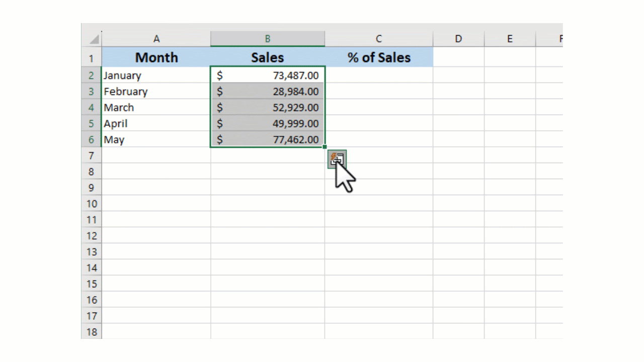This screenshot has width=644, height=362.
Task: Select the April cell
Action: point(156,124)
